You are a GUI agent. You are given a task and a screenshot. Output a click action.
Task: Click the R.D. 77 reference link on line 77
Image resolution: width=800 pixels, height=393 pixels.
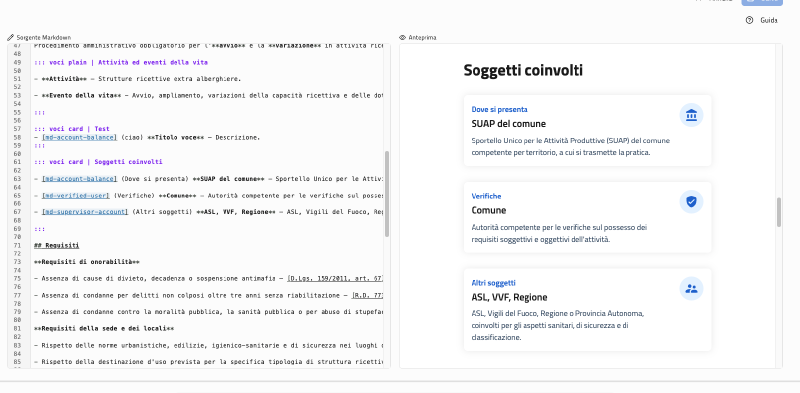367,295
